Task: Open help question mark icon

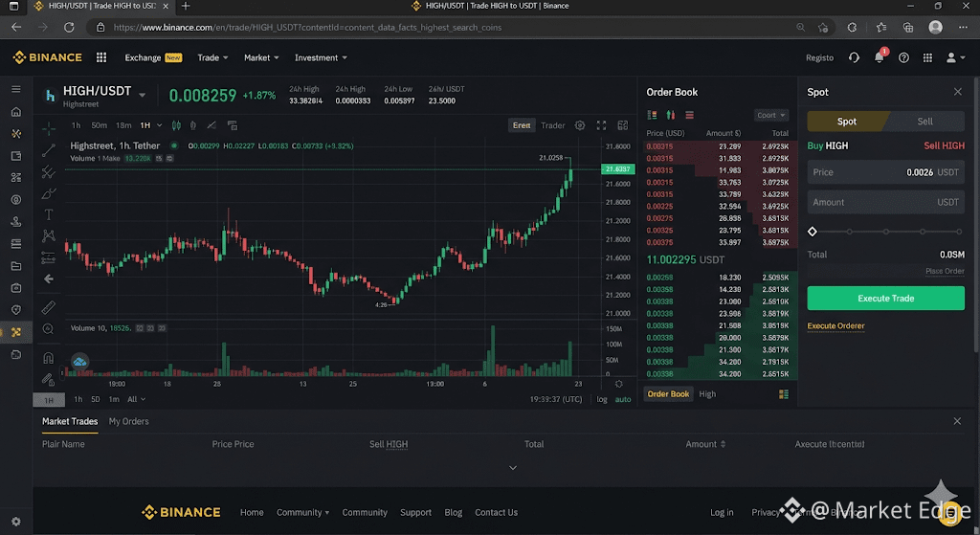Action: tap(903, 57)
